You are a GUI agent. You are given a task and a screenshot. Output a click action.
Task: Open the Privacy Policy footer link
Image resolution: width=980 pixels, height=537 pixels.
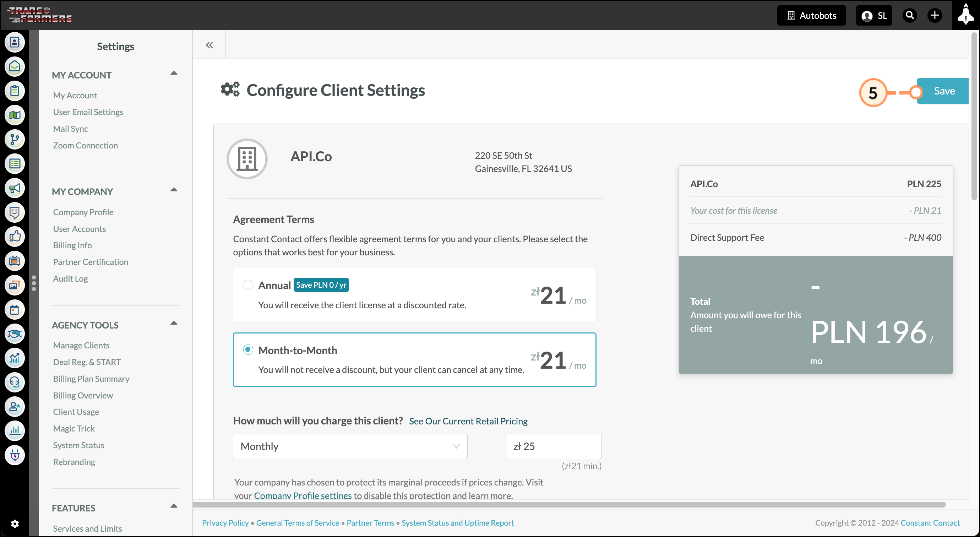coord(225,523)
